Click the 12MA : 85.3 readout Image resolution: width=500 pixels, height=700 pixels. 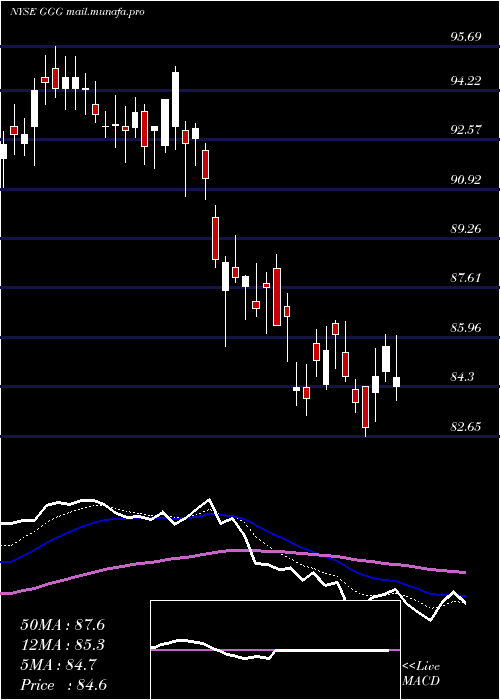pos(62,645)
